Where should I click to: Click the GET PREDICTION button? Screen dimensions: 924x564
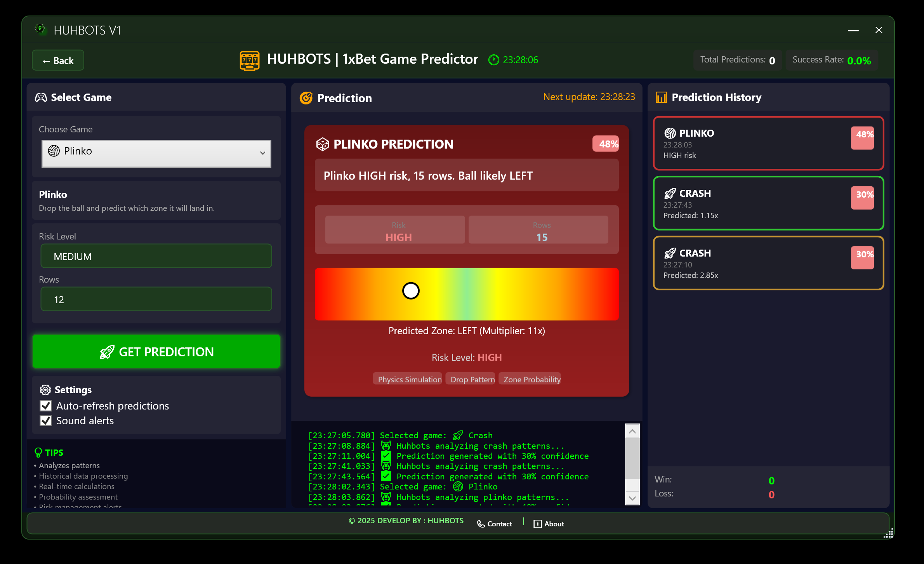156,352
